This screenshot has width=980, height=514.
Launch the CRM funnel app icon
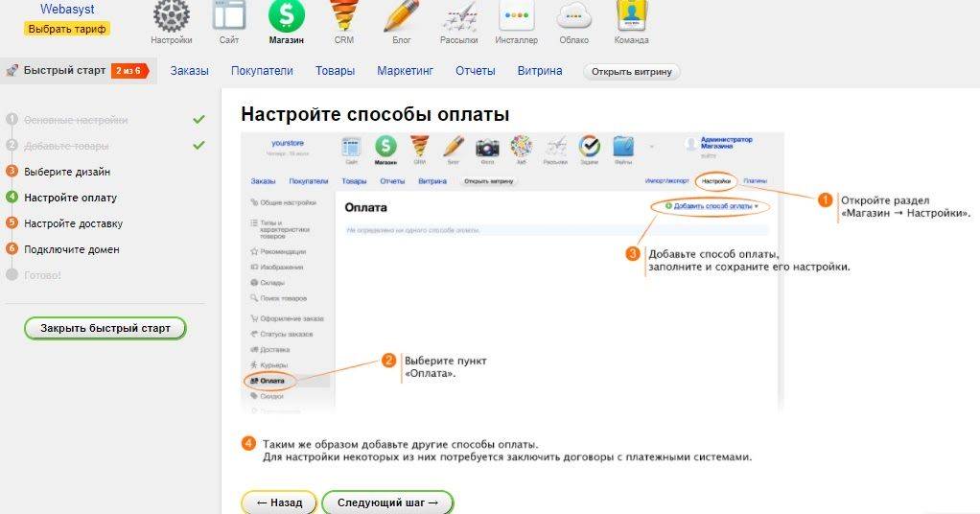click(343, 15)
